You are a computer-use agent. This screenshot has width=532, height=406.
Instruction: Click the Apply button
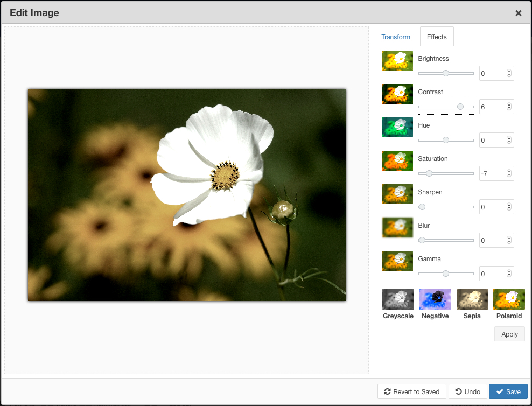(x=509, y=334)
